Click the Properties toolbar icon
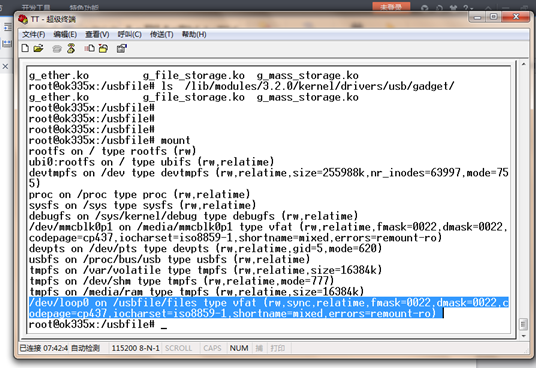This screenshot has height=368, width=536. pyautogui.click(x=122, y=49)
